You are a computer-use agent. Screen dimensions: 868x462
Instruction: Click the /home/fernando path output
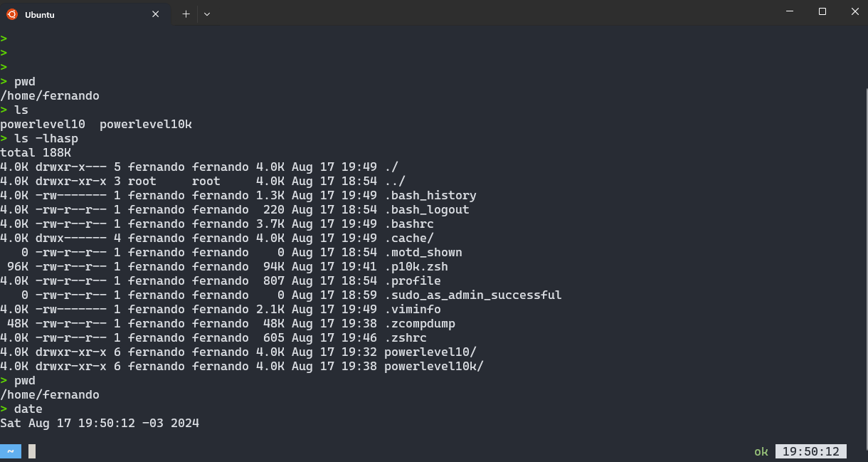coord(50,95)
